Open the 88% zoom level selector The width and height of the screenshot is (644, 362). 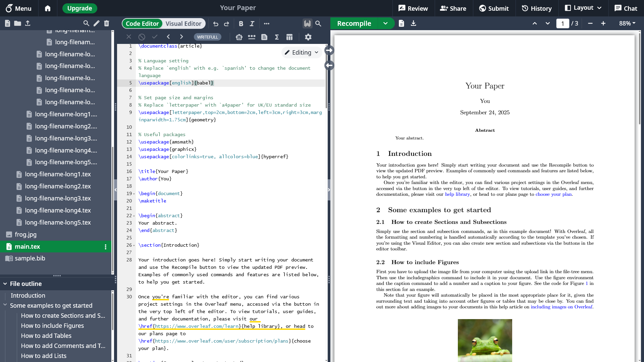click(x=627, y=23)
